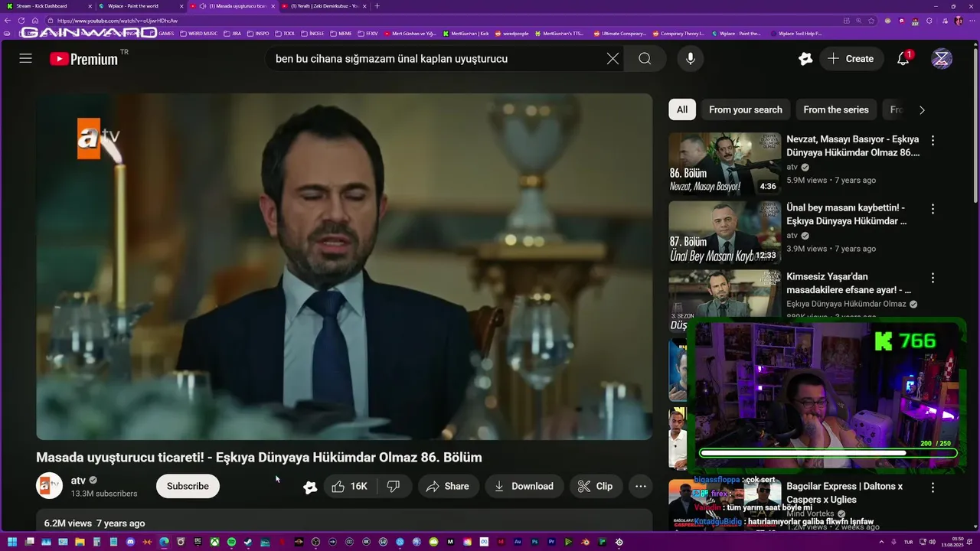This screenshot has width=980, height=551.
Task: Subscribe to the atv channel
Action: pos(188,486)
